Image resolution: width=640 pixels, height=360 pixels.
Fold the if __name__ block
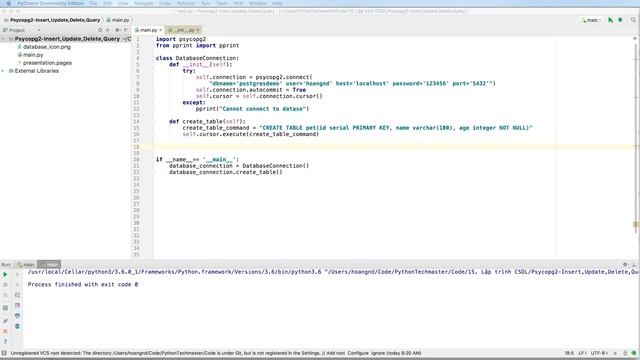point(154,160)
